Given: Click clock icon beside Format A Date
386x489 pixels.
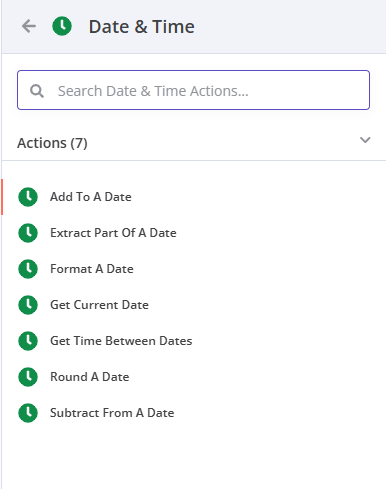Looking at the screenshot, I should click(28, 269).
